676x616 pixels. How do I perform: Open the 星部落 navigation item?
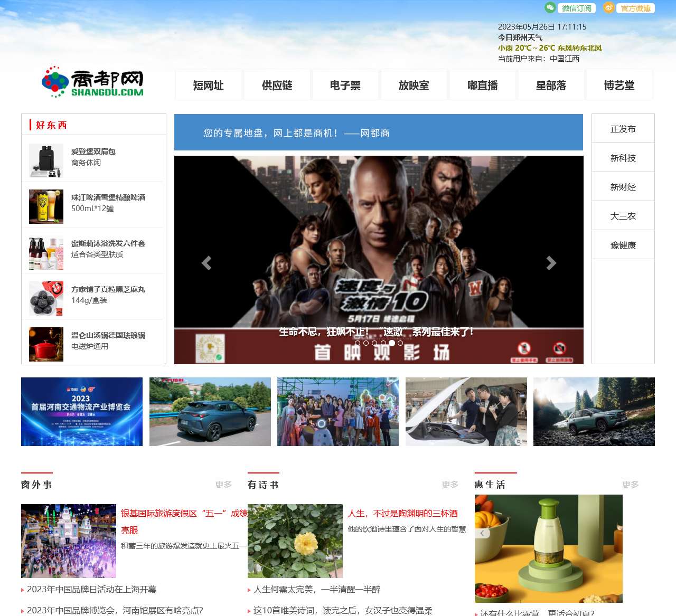click(551, 85)
